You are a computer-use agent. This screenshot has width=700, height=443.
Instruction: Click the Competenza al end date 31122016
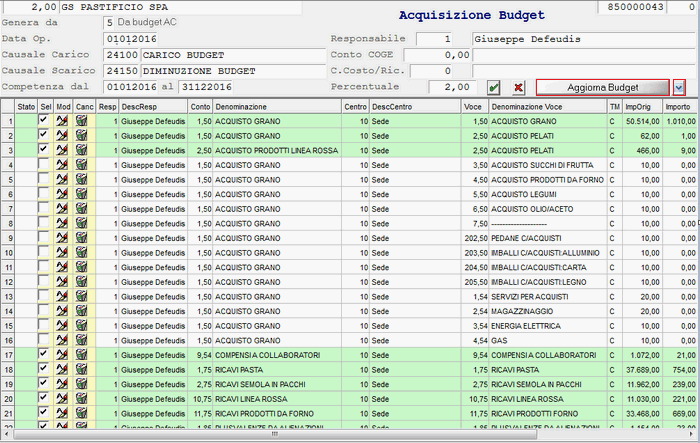tap(205, 87)
